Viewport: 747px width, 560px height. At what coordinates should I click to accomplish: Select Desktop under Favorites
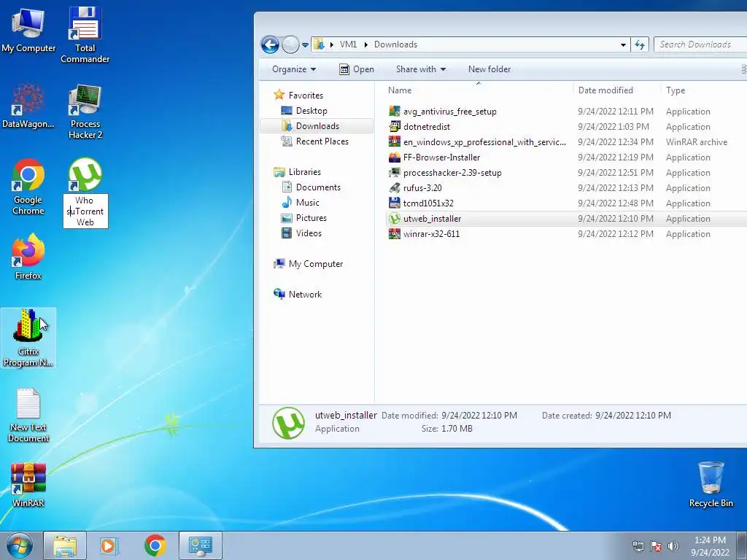(x=311, y=111)
